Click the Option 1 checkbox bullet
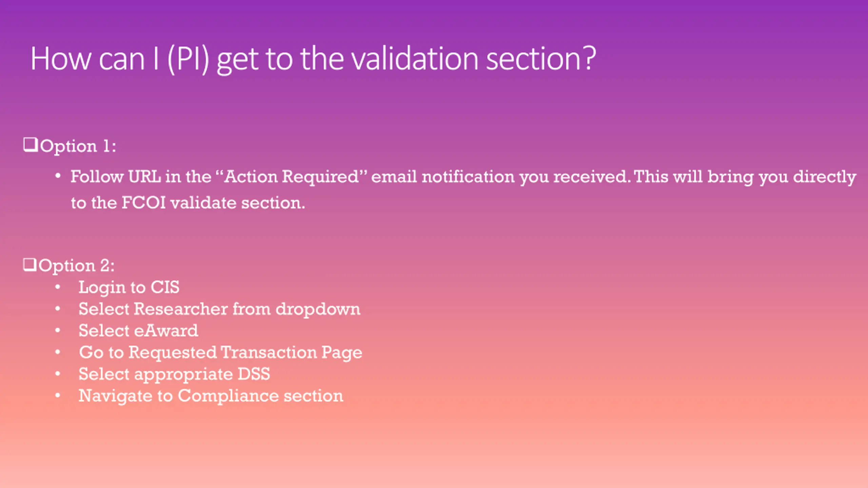This screenshot has width=868, height=488. click(x=31, y=145)
